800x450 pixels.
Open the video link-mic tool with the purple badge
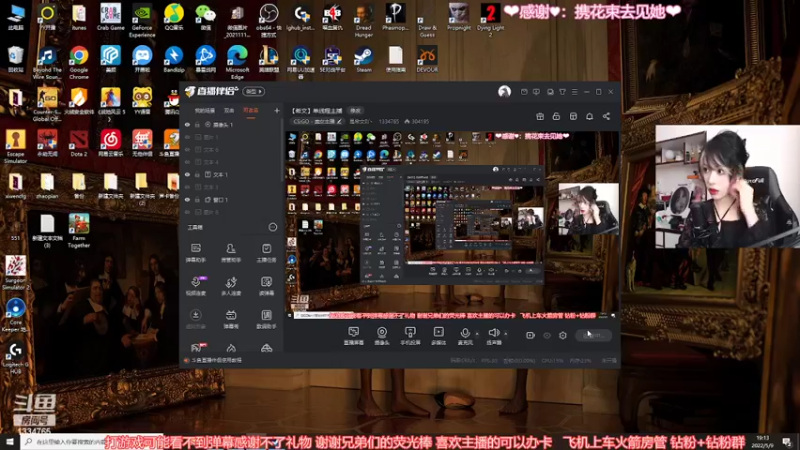[195, 286]
